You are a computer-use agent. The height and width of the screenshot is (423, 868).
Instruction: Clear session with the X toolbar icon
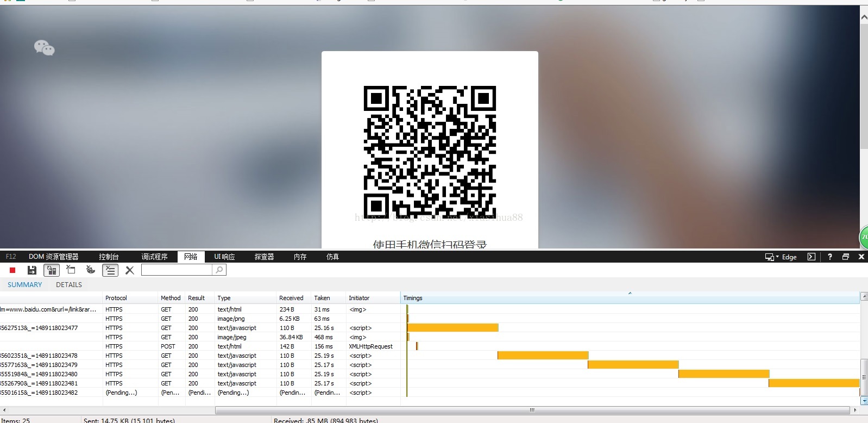click(130, 270)
